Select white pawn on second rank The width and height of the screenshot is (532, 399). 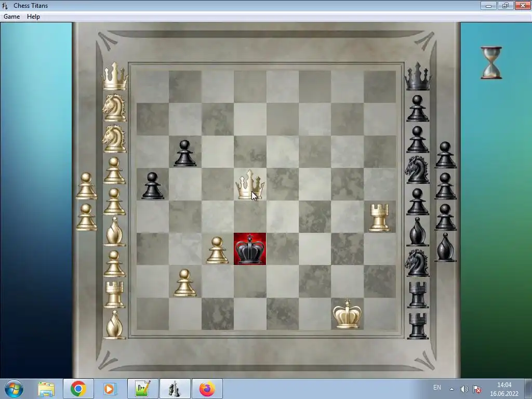point(185,283)
